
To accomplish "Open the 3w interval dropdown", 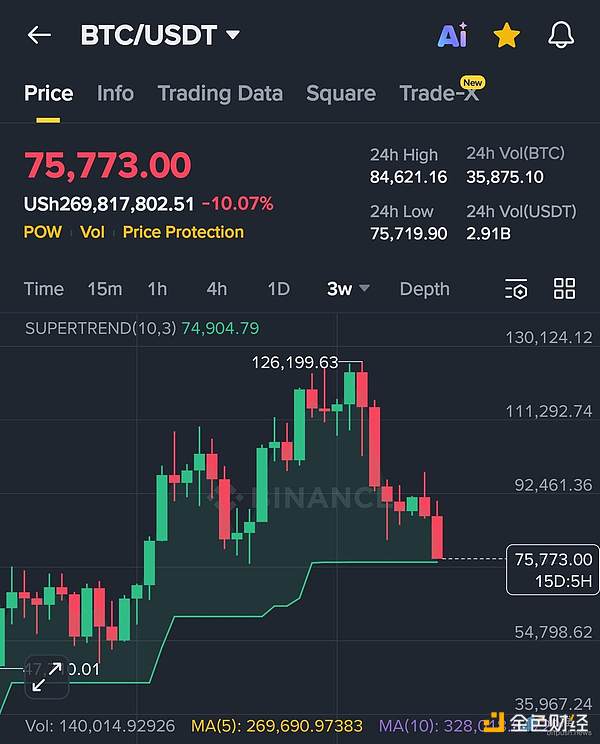I will pyautogui.click(x=348, y=289).
